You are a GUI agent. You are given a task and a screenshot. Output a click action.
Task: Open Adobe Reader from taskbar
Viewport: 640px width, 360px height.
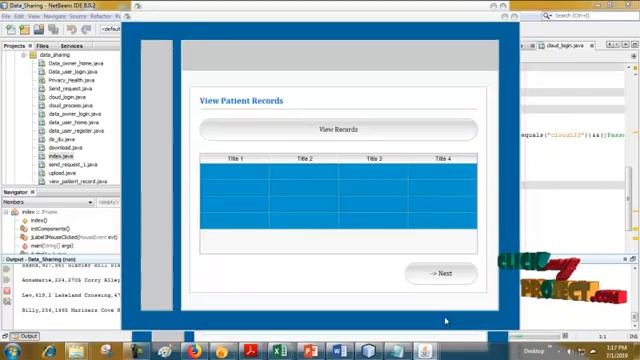pyautogui.click(x=251, y=351)
